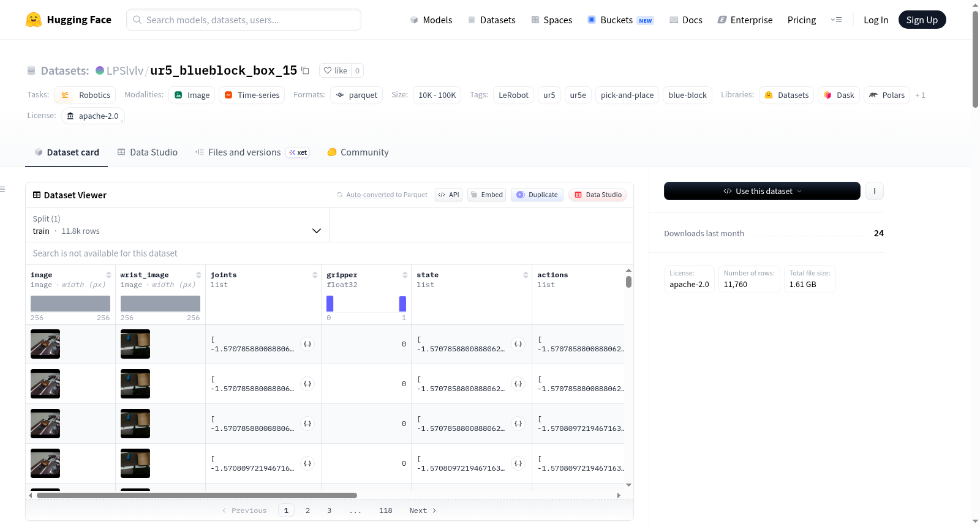Open the Docs page
Image resolution: width=980 pixels, height=527 pixels.
685,20
